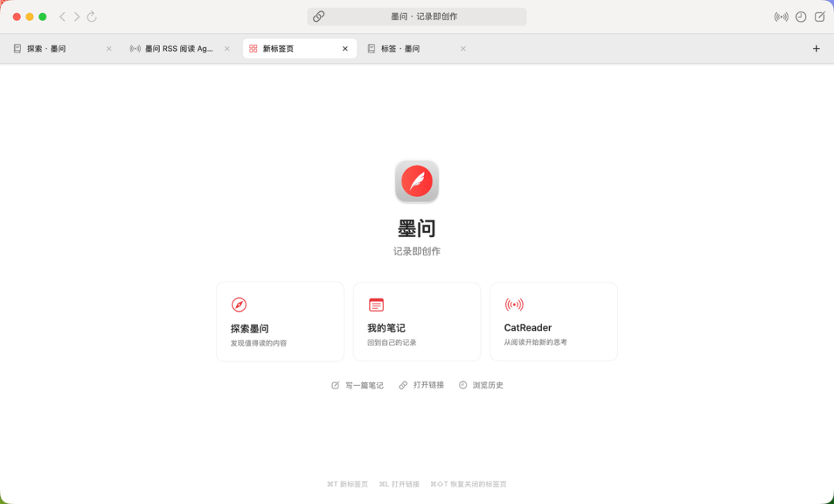Click the 写一篇笔记 link
Image resolution: width=834 pixels, height=504 pixels.
pyautogui.click(x=358, y=385)
